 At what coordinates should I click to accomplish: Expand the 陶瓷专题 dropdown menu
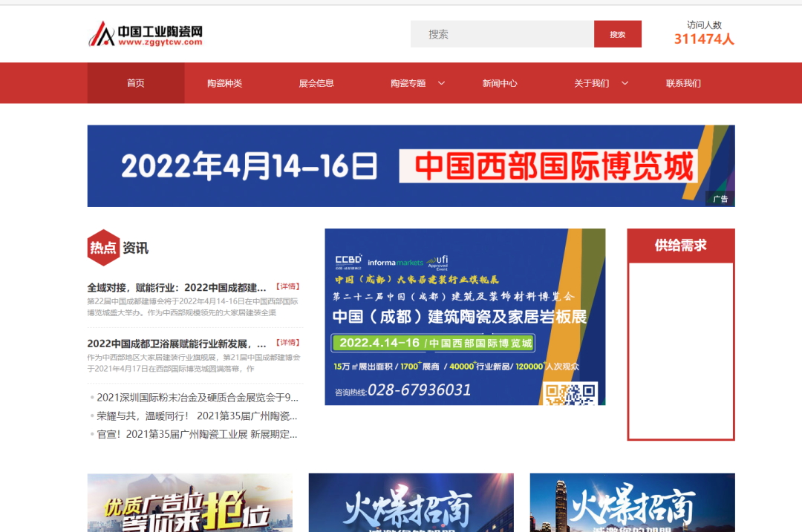click(x=417, y=83)
